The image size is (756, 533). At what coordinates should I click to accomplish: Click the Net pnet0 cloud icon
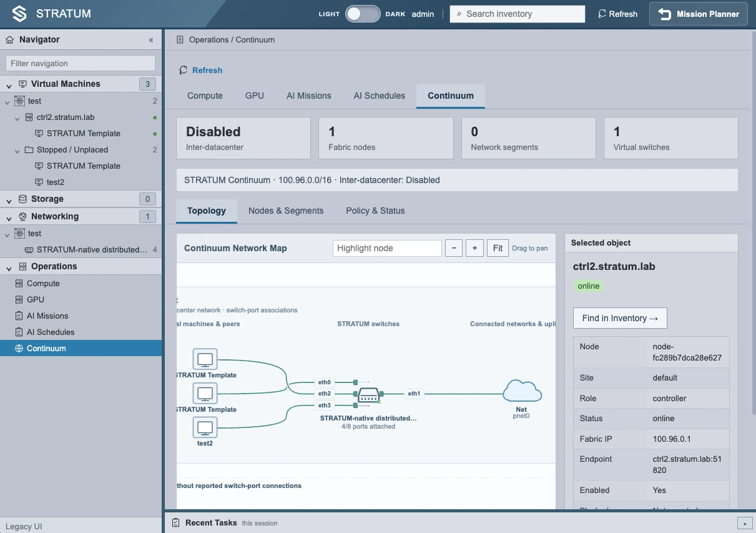point(522,391)
